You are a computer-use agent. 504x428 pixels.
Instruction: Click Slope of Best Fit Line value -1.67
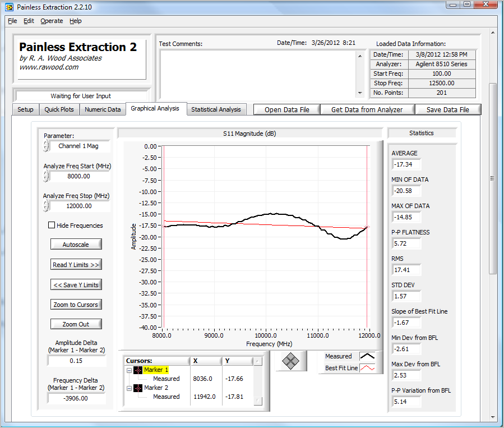coord(406,323)
